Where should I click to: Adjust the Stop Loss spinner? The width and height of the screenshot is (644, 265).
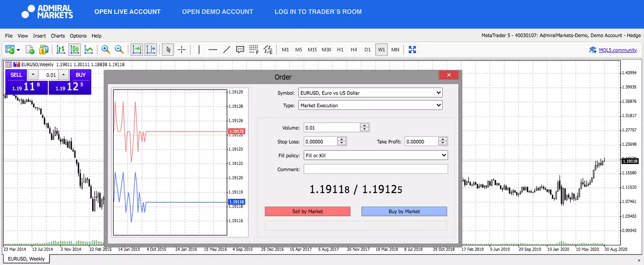[342, 141]
